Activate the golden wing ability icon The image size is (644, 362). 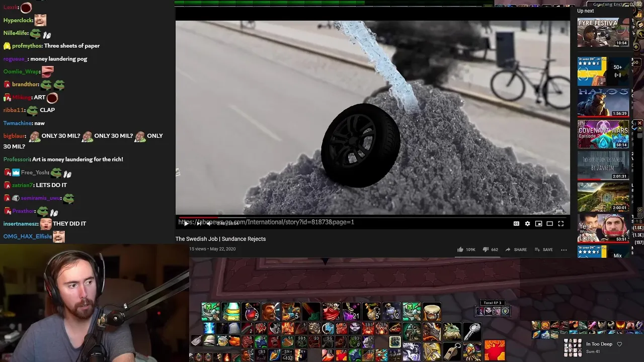tap(431, 351)
